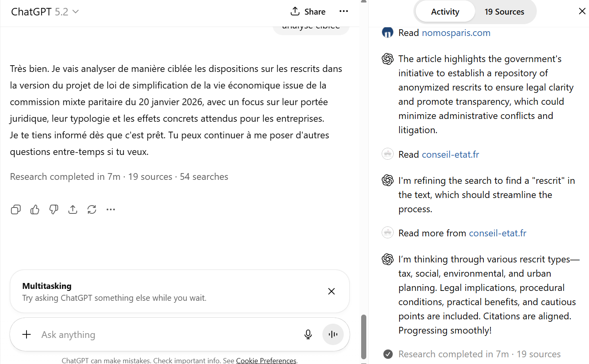Start dictation with the microphone icon
This screenshot has width=589, height=364.
[308, 335]
